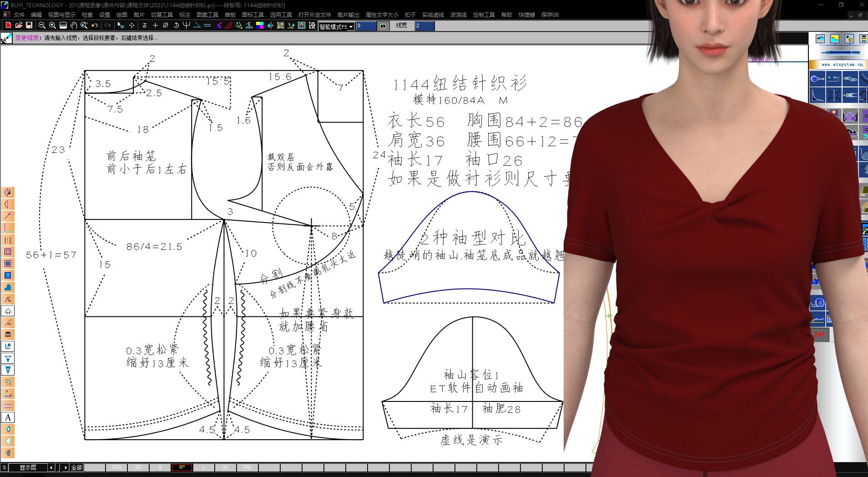Viewport: 868px width, 477px height.
Task: Select the pan hand tool
Action: click(x=74, y=25)
